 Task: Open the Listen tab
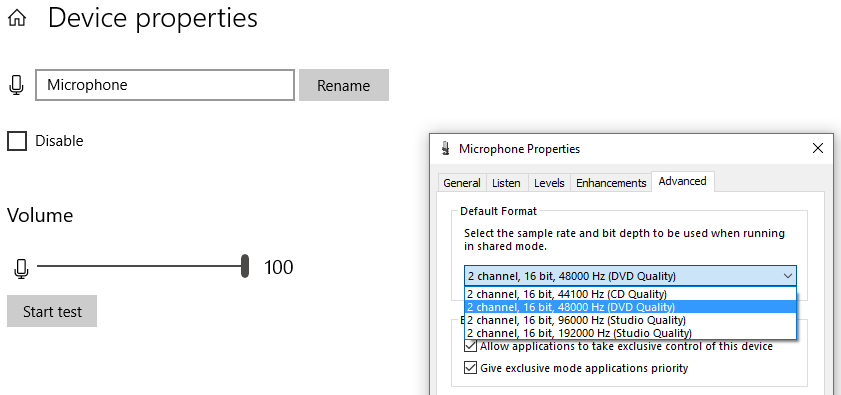506,183
